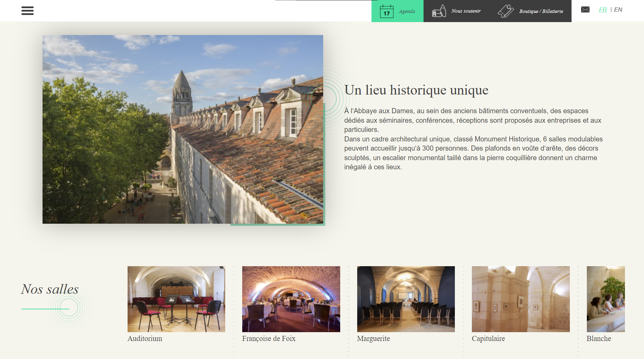
Task: Open the contact envelope icon
Action: pos(585,10)
